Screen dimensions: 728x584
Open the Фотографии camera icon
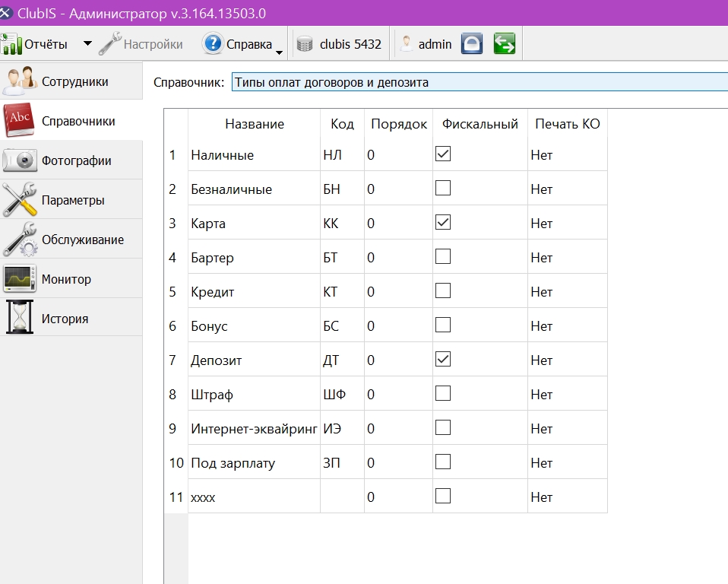pos(20,160)
